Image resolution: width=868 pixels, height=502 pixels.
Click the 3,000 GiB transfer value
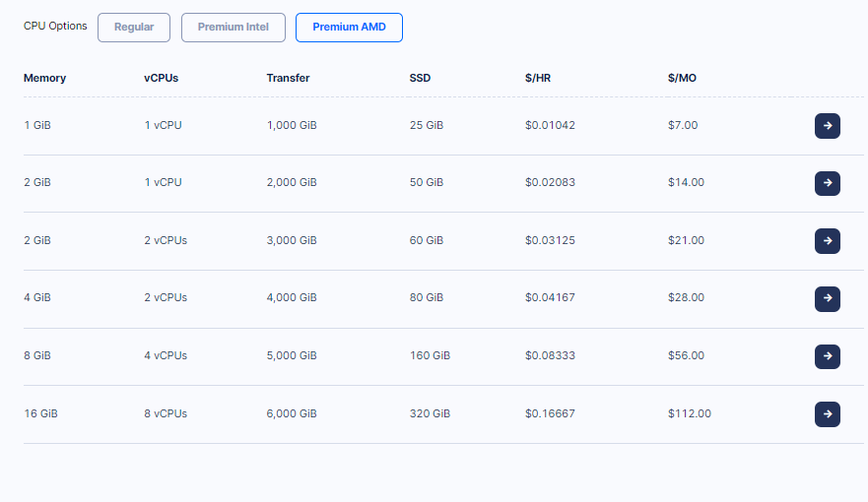coord(292,240)
